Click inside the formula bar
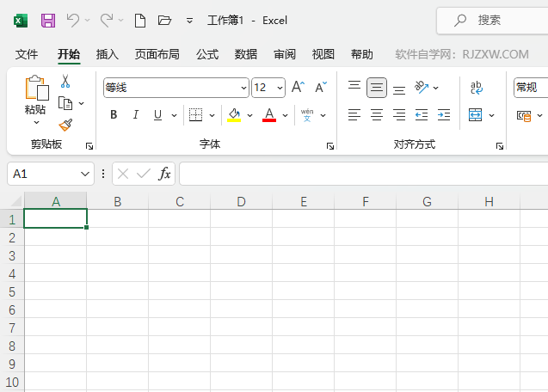548x392 pixels. click(x=363, y=174)
